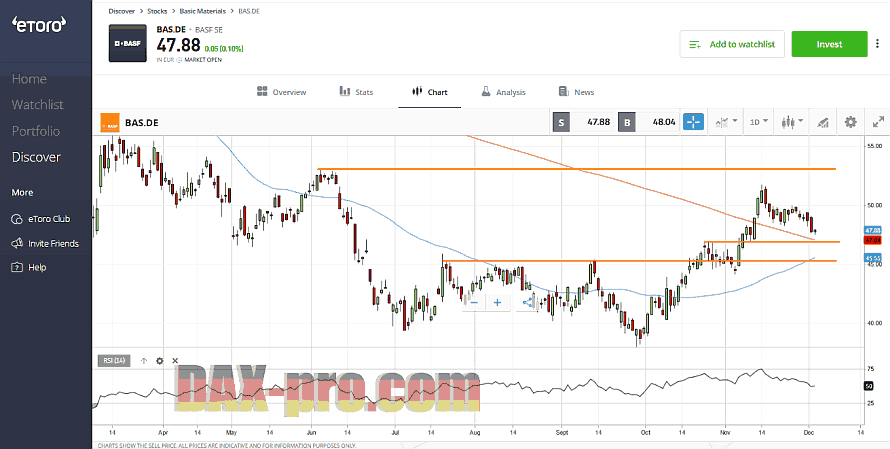Viewport: 890px width, 449px height.
Task: Open chart settings gear icon
Action: (850, 121)
